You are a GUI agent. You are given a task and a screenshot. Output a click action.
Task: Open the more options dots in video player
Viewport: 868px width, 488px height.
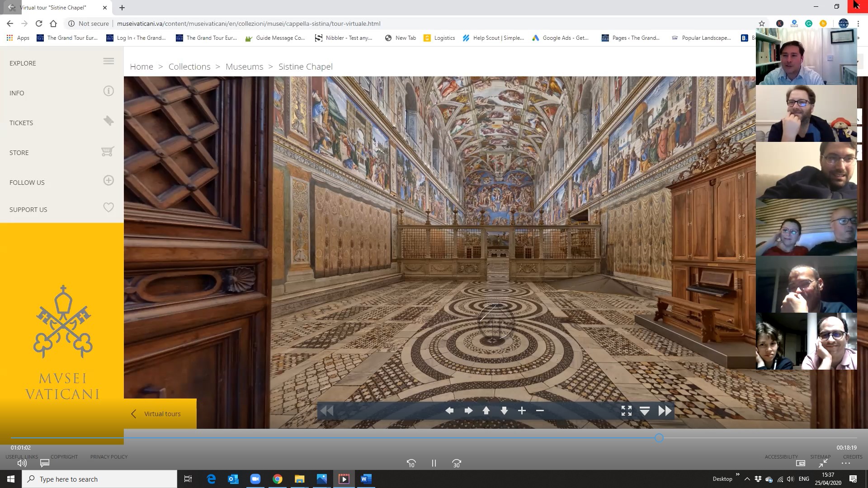[x=846, y=463]
